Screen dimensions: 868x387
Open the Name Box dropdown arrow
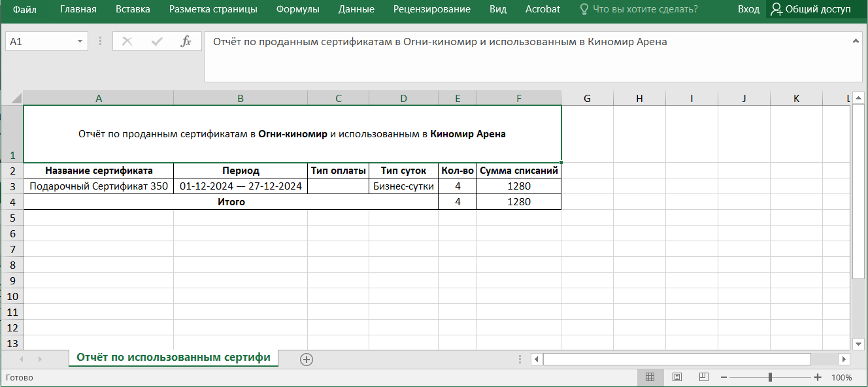click(80, 41)
